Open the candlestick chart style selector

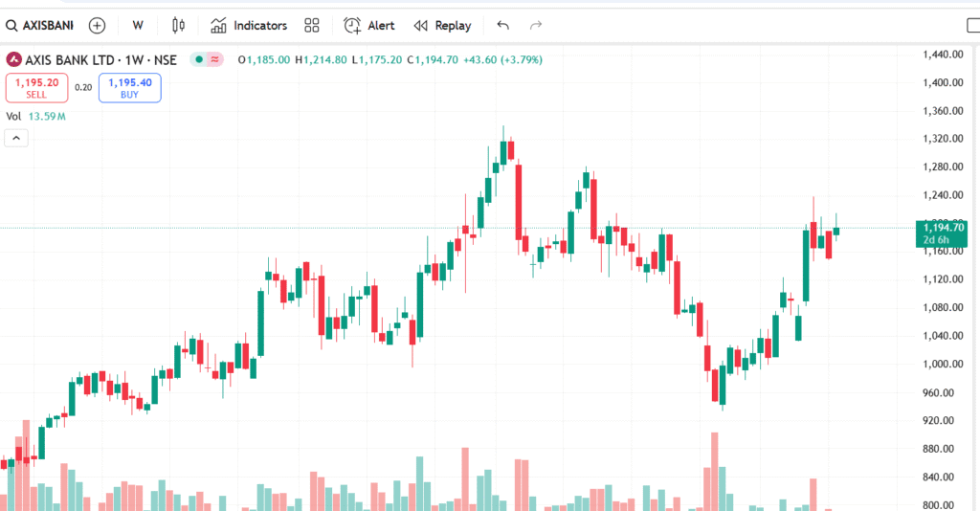click(x=177, y=26)
